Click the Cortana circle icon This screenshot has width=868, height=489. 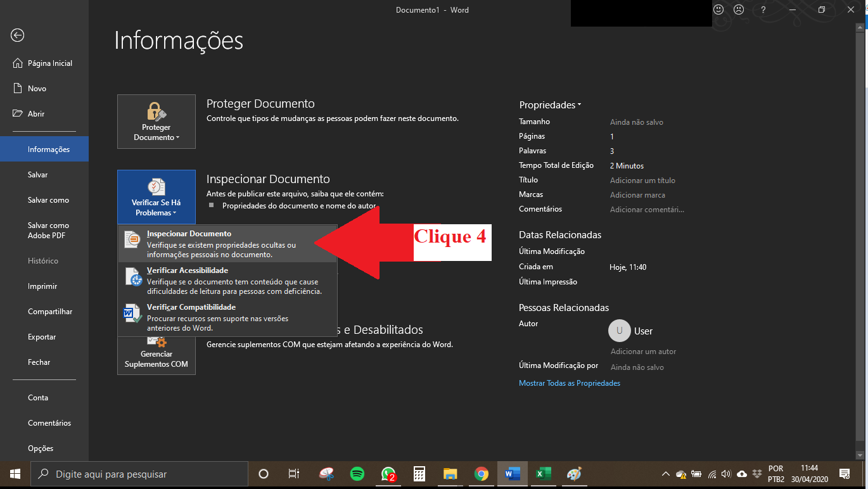tap(264, 474)
